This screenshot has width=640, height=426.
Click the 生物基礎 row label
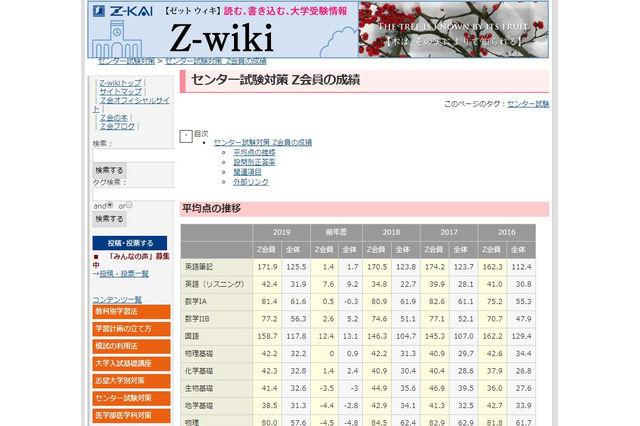(x=199, y=388)
